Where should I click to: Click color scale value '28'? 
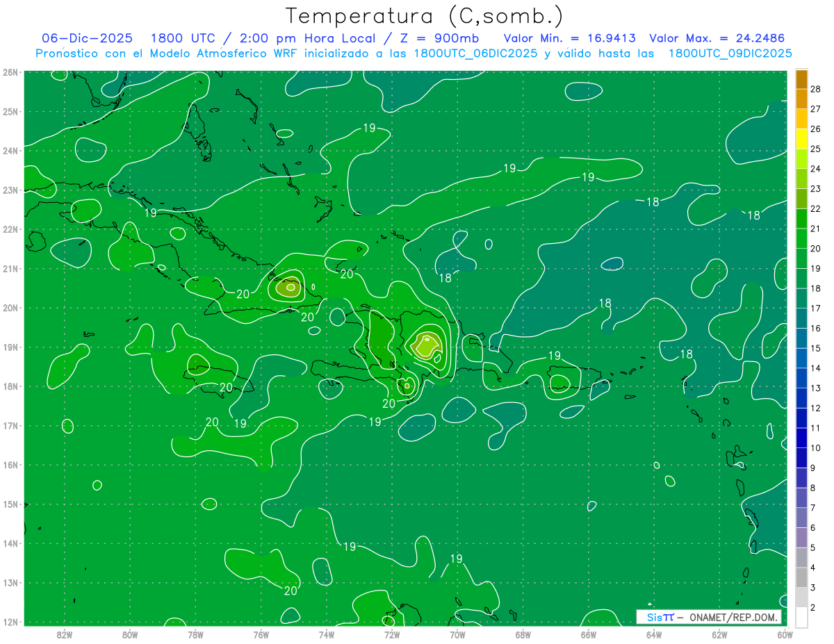coord(816,89)
